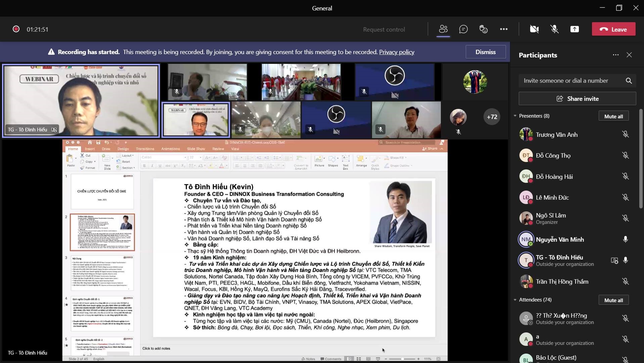The width and height of the screenshot is (644, 363).
Task: Close the Participants panel
Action: click(x=629, y=55)
